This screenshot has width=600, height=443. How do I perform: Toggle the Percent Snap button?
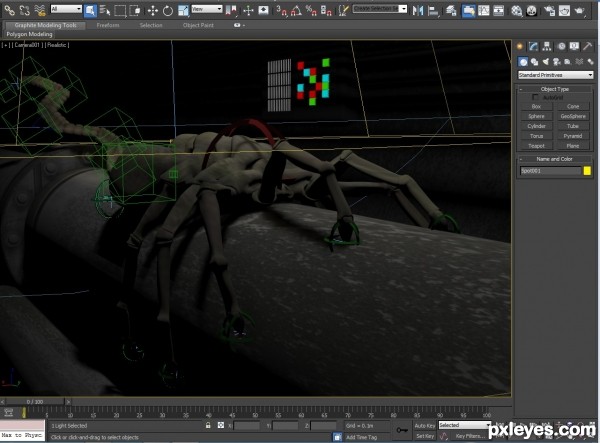[x=311, y=10]
